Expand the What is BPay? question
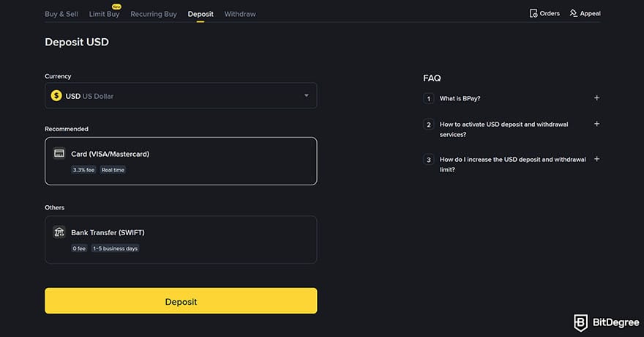Viewport: 644px width, 337px height. pos(460,99)
